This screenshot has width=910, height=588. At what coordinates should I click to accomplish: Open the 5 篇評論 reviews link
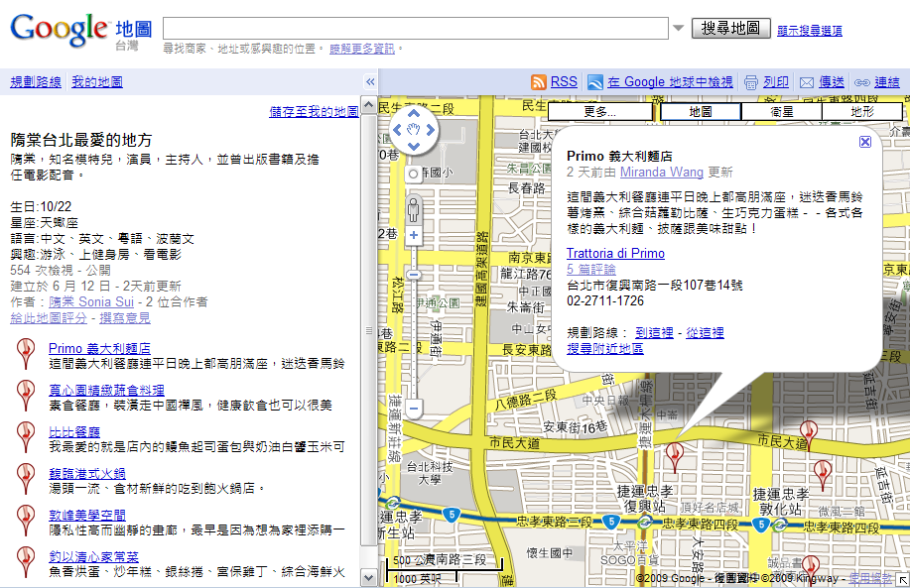[591, 269]
